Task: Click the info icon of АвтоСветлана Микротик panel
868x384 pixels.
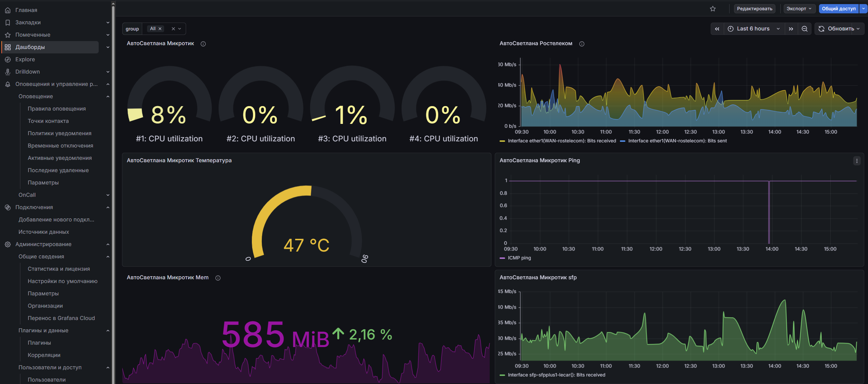Action: [x=203, y=44]
